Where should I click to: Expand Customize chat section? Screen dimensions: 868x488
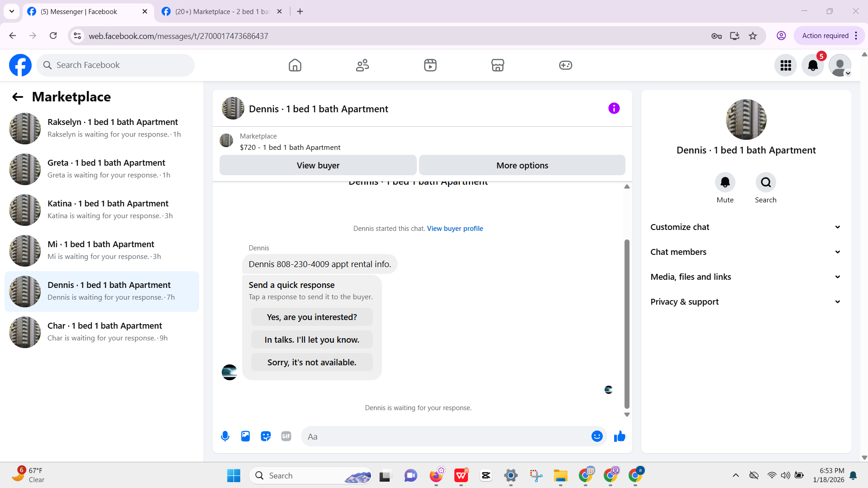(x=746, y=227)
